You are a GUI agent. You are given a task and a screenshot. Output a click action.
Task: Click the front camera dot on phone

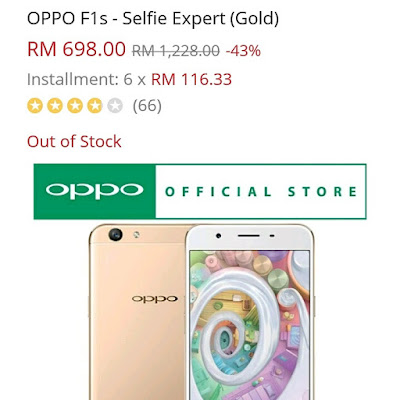pyautogui.click(x=218, y=236)
